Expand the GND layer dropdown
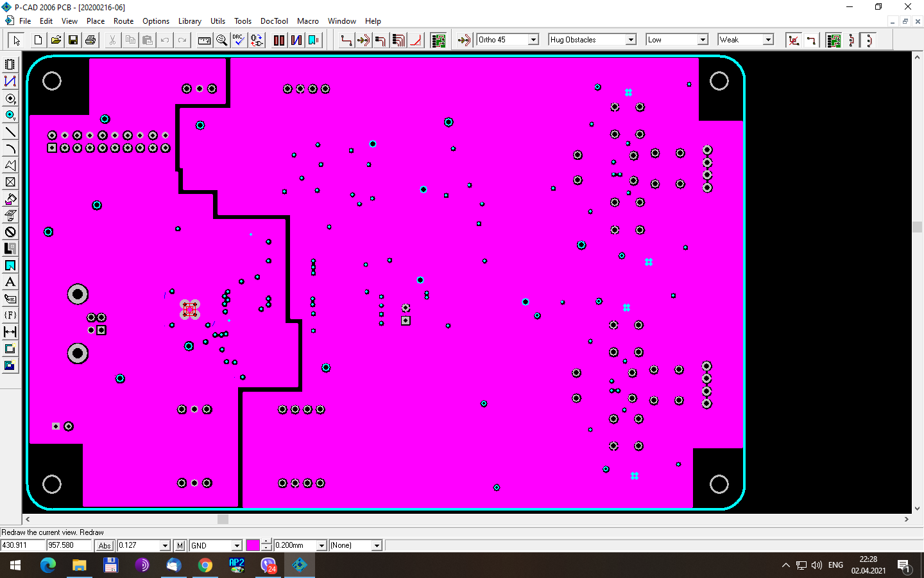 coord(237,545)
